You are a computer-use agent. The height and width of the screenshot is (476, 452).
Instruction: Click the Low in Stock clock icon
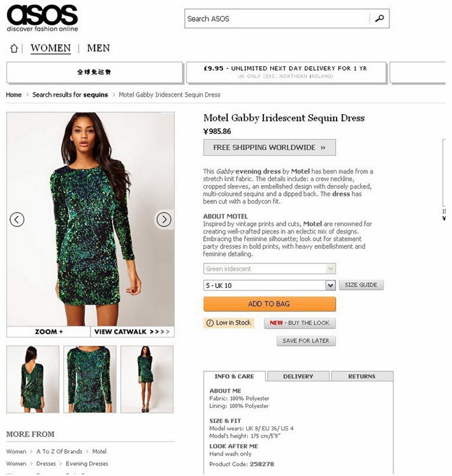210,323
